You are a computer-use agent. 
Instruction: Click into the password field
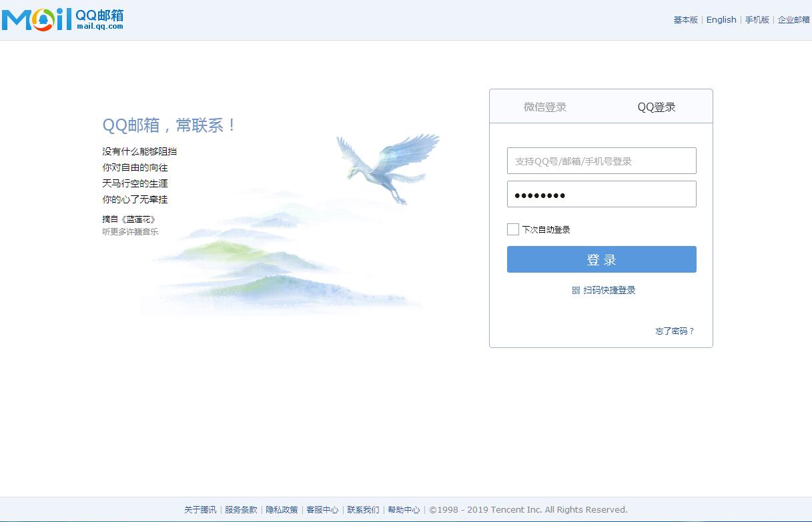point(601,194)
